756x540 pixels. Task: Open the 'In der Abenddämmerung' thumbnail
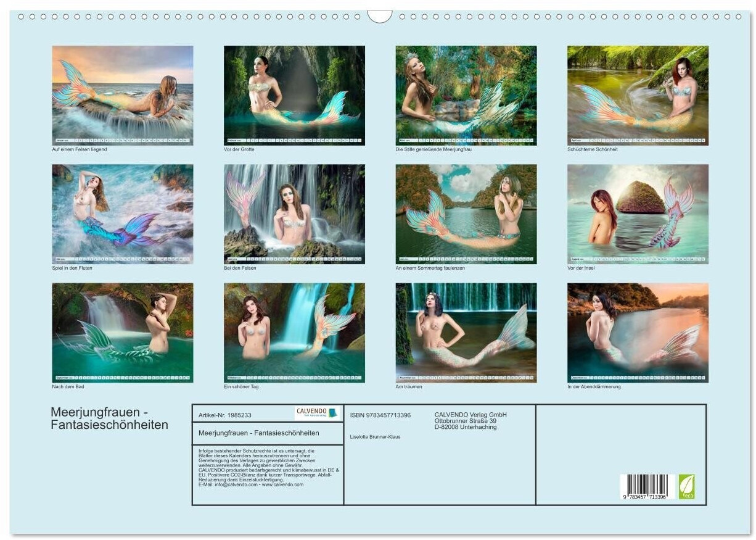638,333
